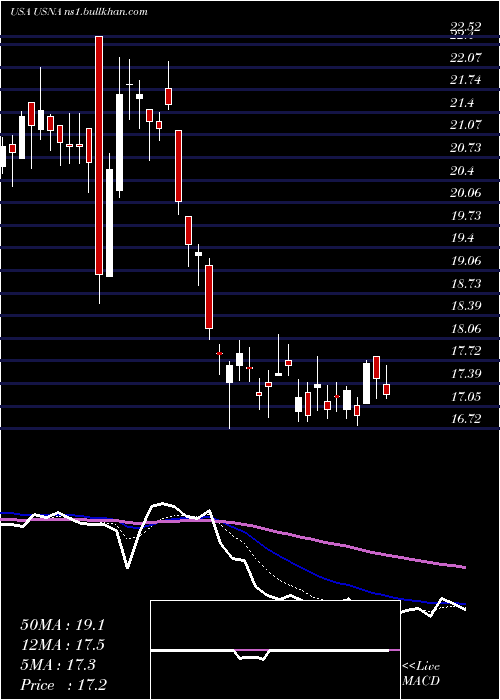Click the 22.52 price axis label

coord(466,27)
